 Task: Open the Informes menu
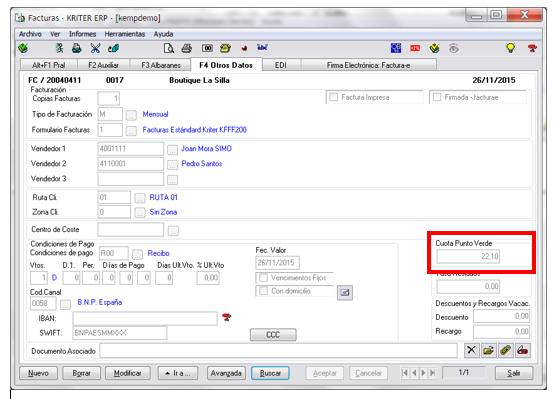(x=83, y=34)
